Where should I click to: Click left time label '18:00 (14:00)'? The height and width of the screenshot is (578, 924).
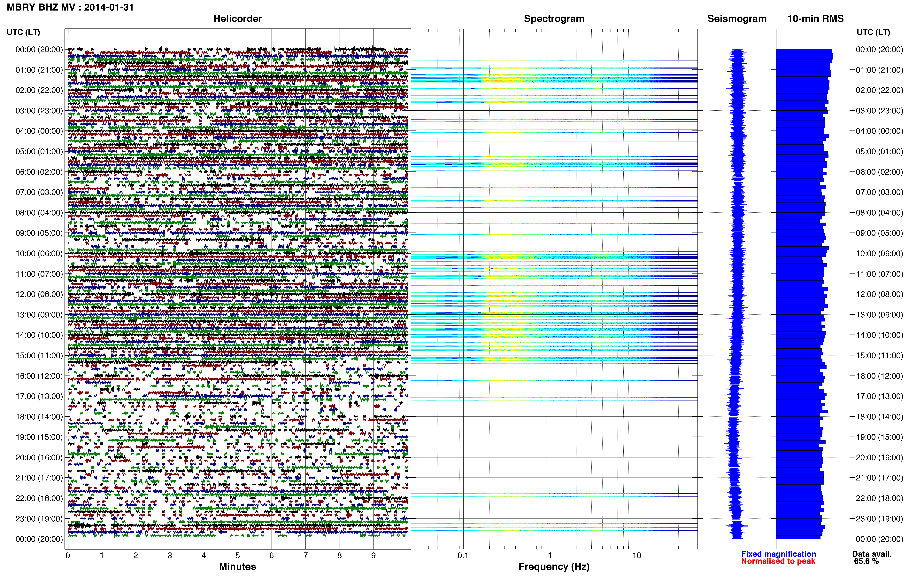click(39, 417)
